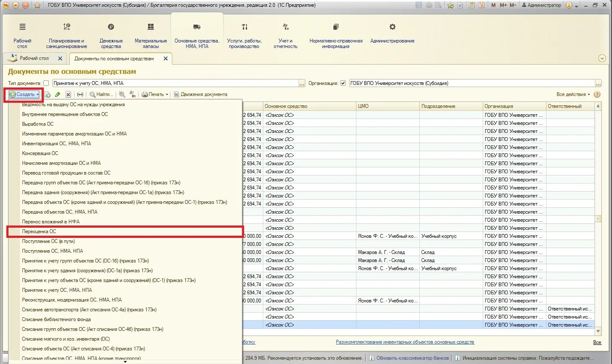Click the pencil edit document icon

point(57,94)
